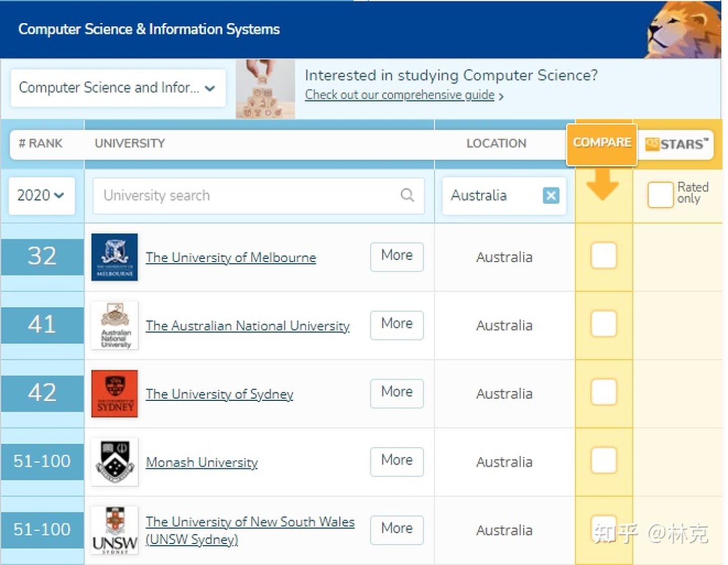This screenshot has height=565, width=728.
Task: Check compare box for Monash University
Action: click(x=604, y=460)
